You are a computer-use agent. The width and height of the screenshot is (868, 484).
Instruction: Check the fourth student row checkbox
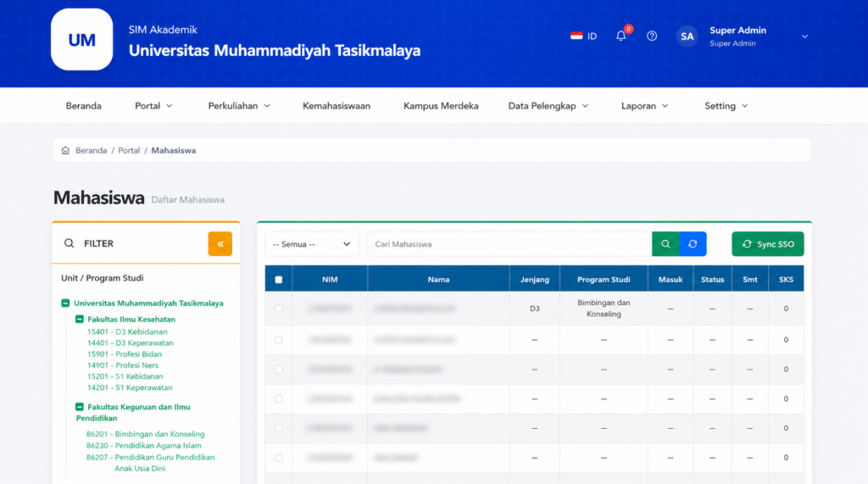tap(278, 398)
